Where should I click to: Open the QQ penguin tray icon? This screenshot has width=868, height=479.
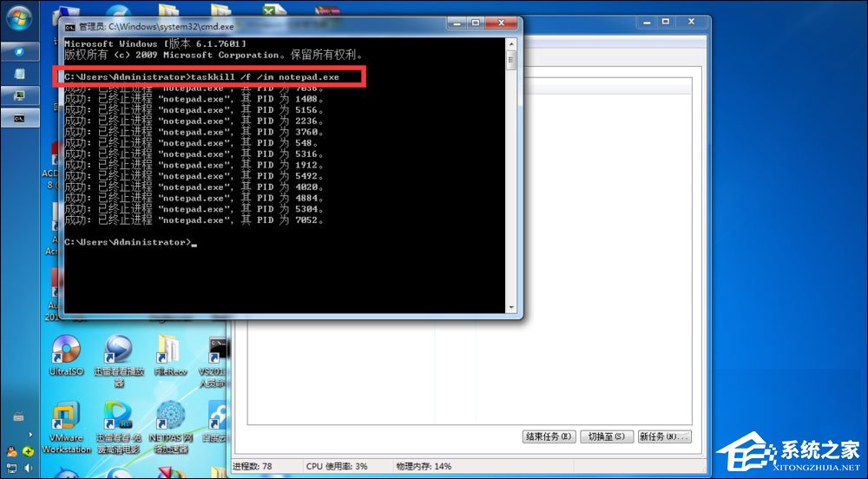pyautogui.click(x=11, y=451)
